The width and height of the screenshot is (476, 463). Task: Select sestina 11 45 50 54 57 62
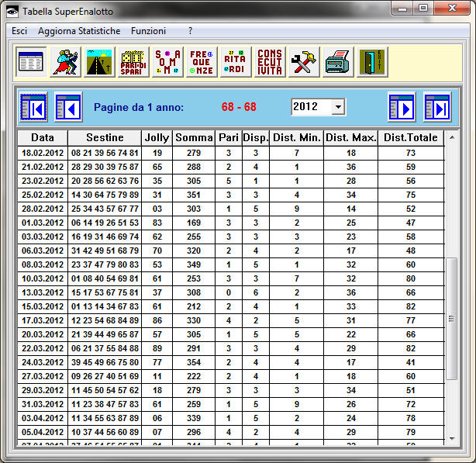[x=105, y=390]
